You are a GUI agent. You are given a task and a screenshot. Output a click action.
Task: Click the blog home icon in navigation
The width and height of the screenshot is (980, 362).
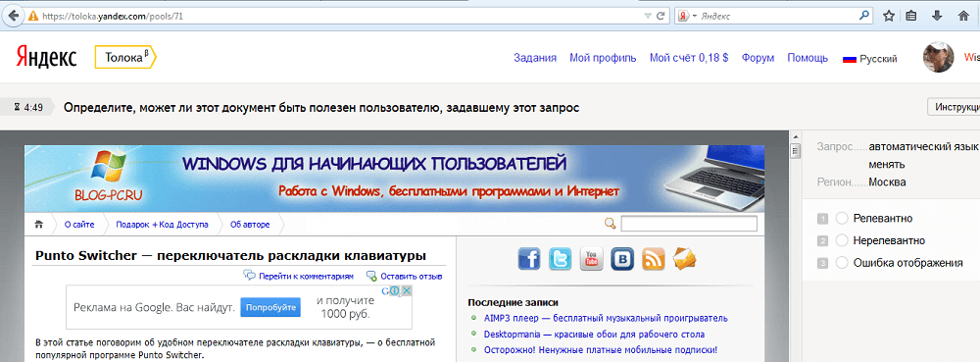click(x=39, y=224)
